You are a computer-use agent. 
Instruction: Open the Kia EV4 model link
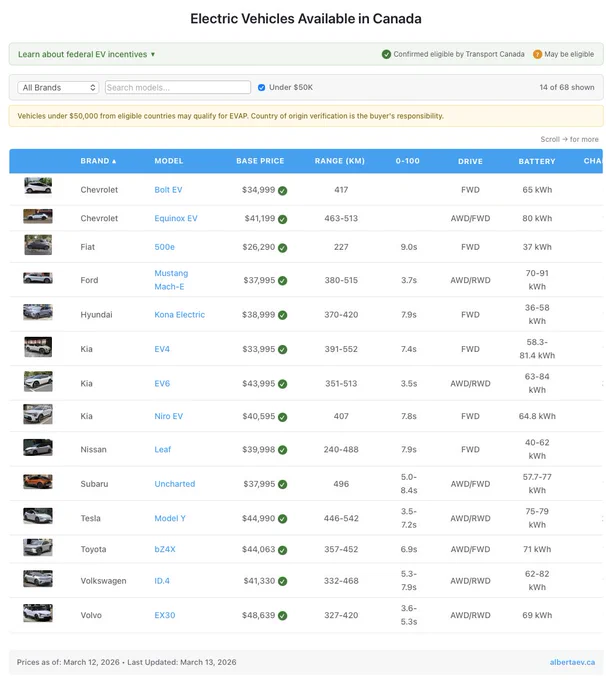pos(162,349)
